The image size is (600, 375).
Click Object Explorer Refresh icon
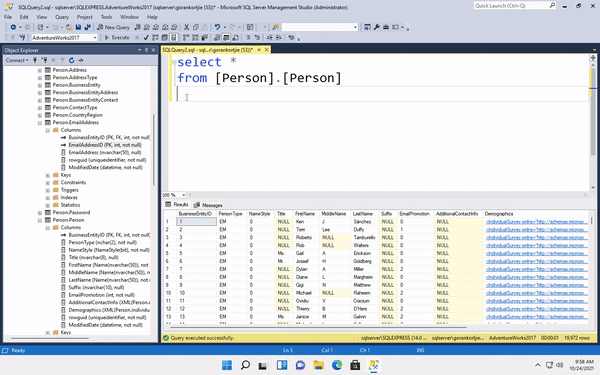tap(72, 60)
